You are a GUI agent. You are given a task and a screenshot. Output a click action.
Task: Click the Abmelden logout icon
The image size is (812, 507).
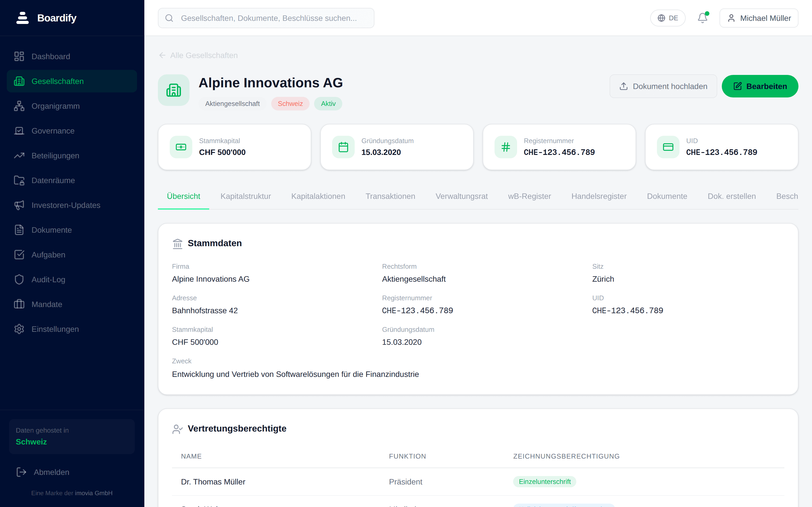point(21,472)
